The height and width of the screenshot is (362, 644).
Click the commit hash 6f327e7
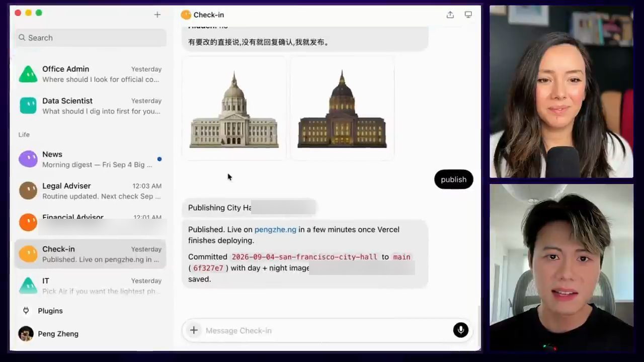[208, 268]
